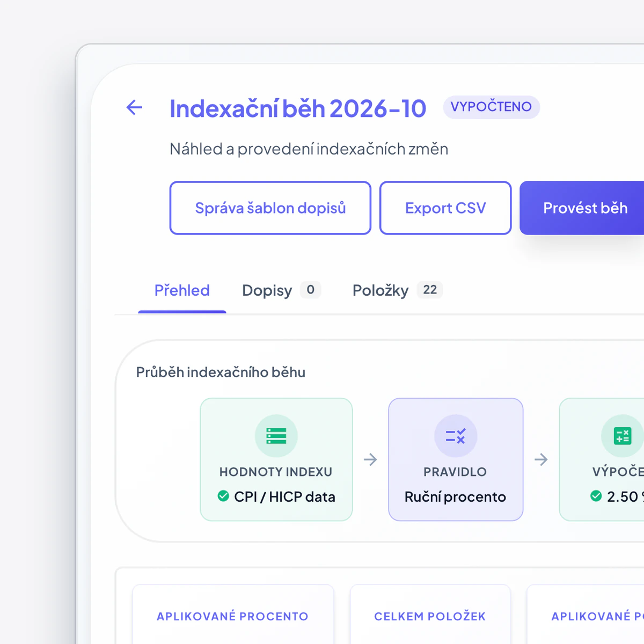Click the Dopisy count badge 0
The width and height of the screenshot is (644, 644).
[x=310, y=290]
